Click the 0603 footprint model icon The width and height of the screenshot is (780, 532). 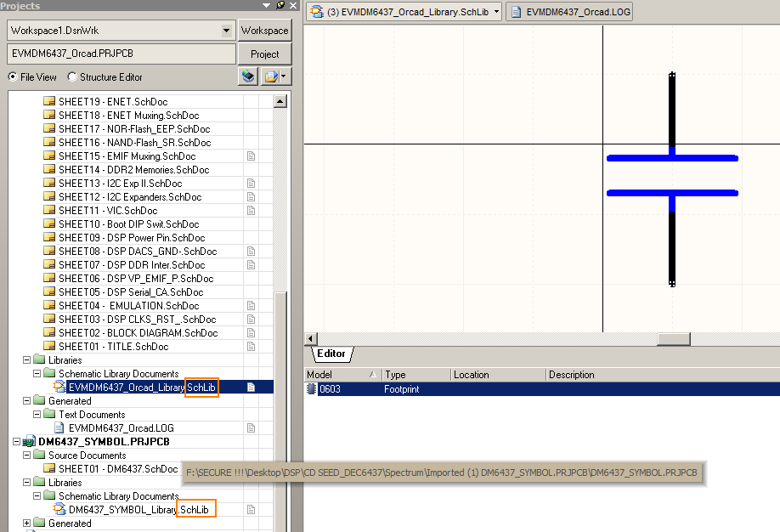[311, 389]
